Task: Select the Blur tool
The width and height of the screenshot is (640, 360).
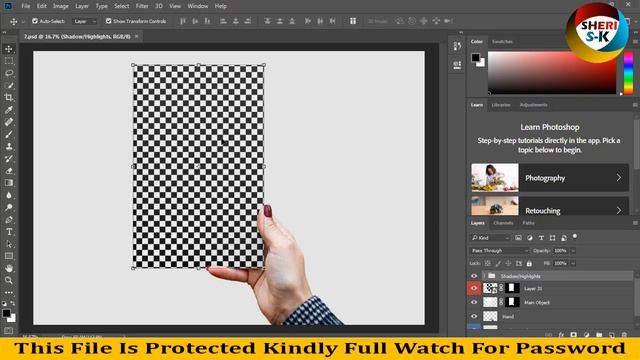Action: click(9, 195)
